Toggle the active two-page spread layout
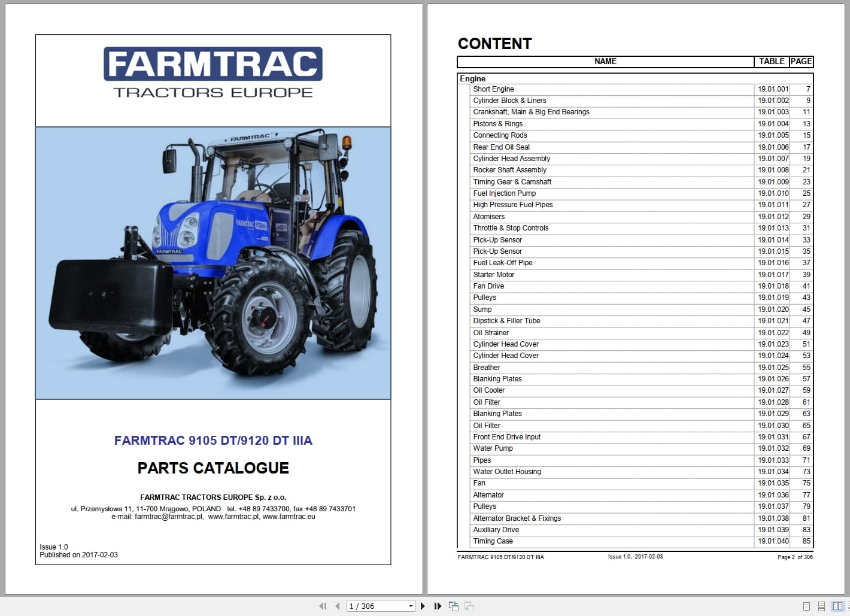The image size is (850, 616). 837,606
